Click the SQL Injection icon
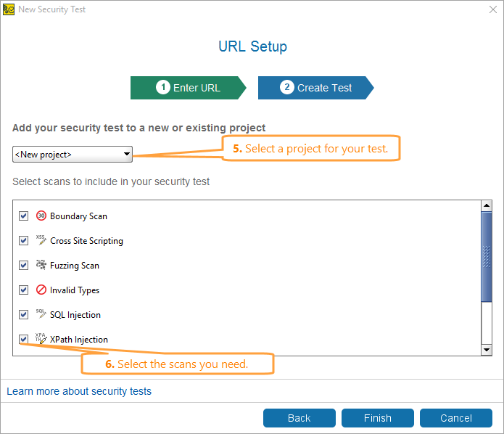The height and width of the screenshot is (434, 504). pyautogui.click(x=41, y=314)
